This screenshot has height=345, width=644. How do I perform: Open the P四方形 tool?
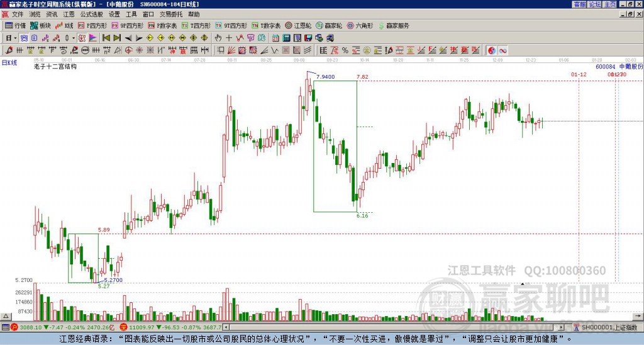point(92,25)
